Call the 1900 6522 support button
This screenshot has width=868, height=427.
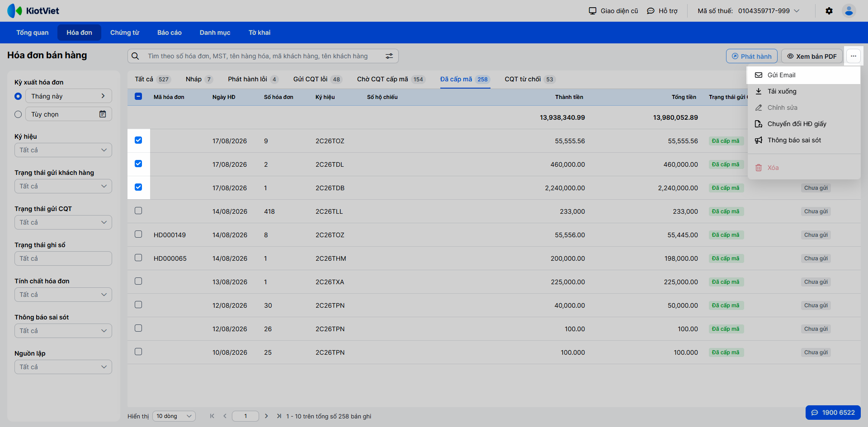click(833, 413)
